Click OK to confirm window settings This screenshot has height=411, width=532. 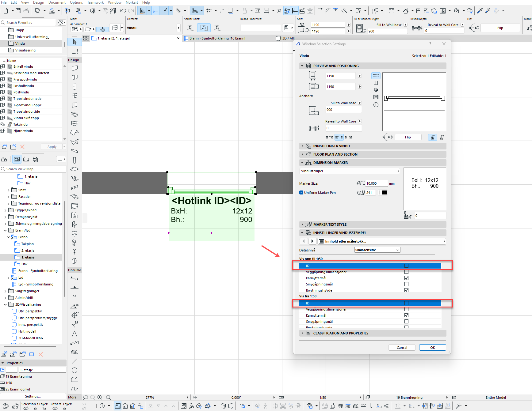point(432,348)
